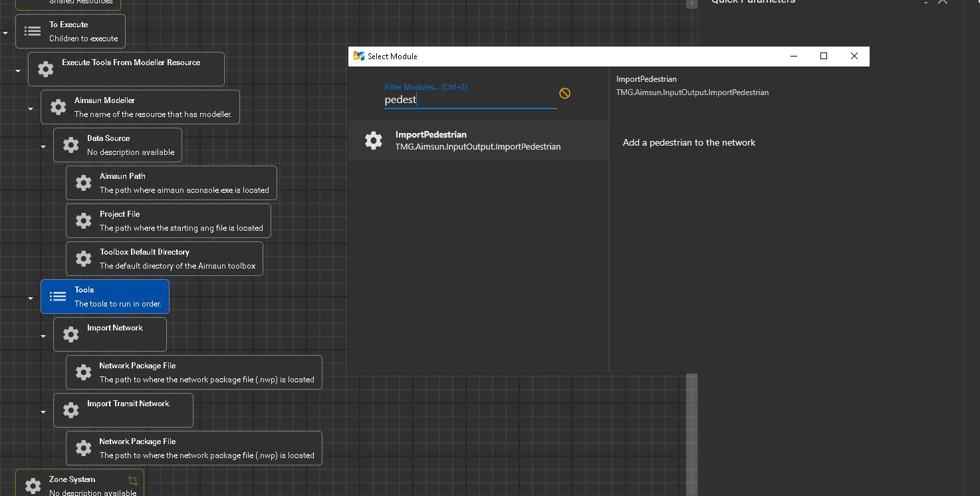Click the gear icon beside ImportPedestrian result
980x496 pixels.
374,140
